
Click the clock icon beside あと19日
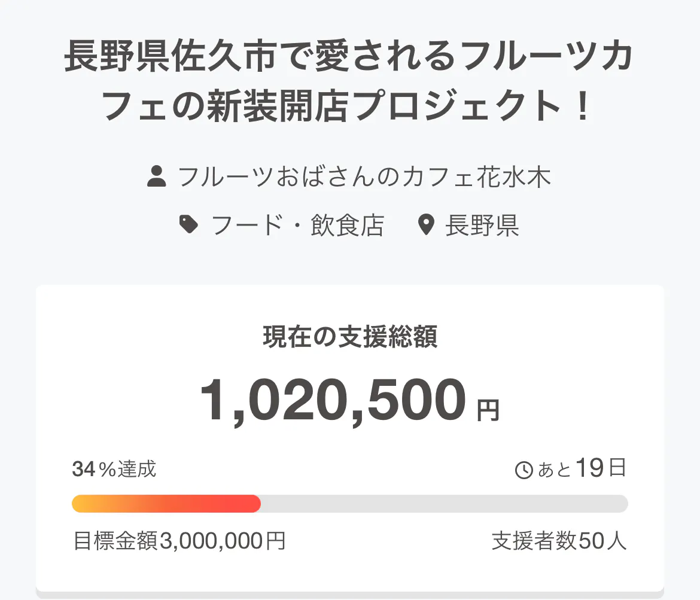[x=524, y=470]
